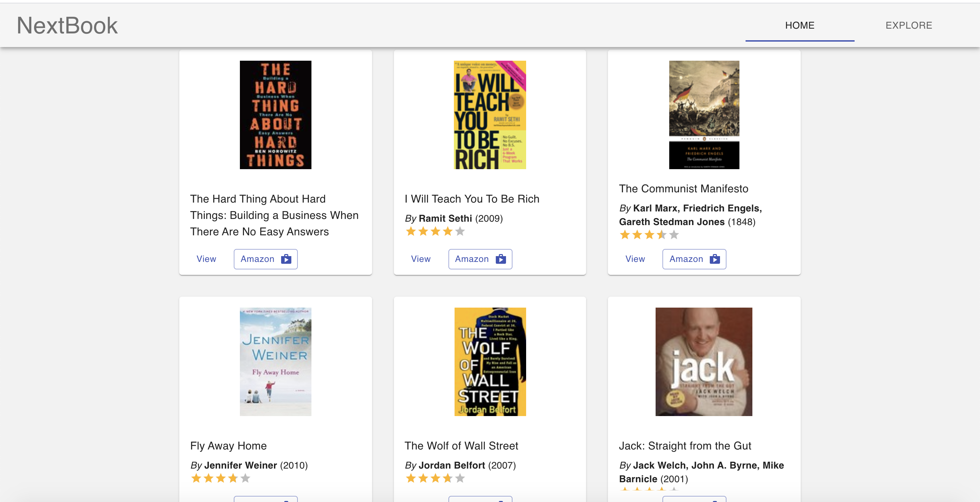
Task: Click star rating for Fly Away Home
Action: click(221, 478)
